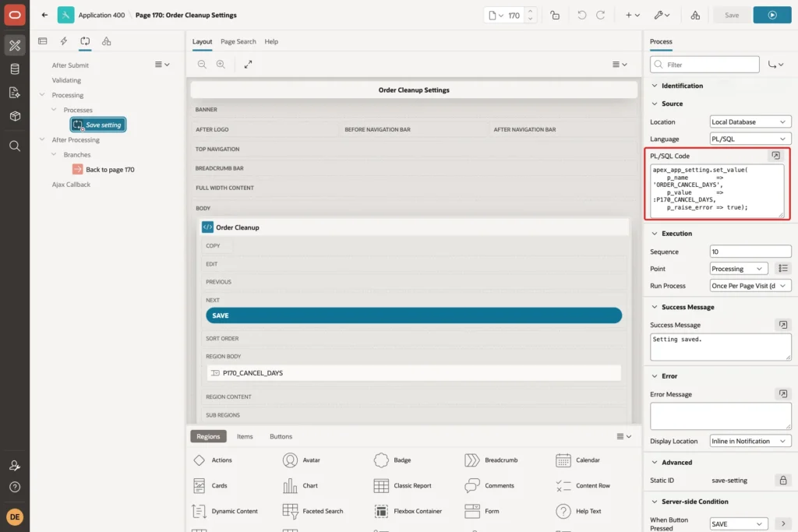Open the Help question mark icon in sidebar
This screenshot has height=532, width=798.
[15, 488]
